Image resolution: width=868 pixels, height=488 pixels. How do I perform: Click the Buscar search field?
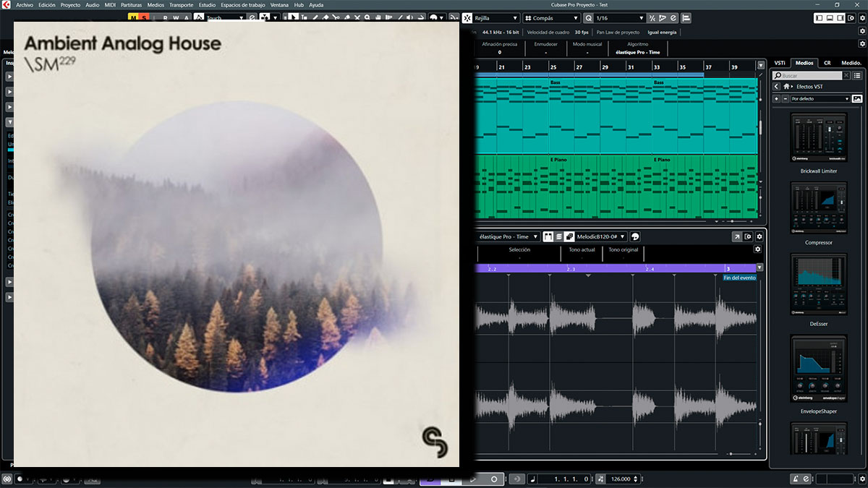[x=807, y=75]
